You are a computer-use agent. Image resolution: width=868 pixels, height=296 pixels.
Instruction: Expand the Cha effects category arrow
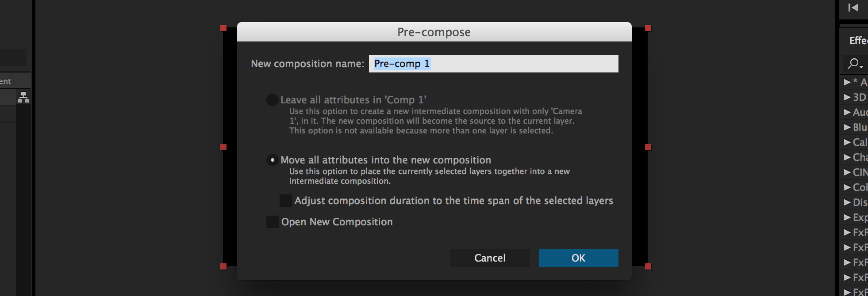pyautogui.click(x=847, y=157)
